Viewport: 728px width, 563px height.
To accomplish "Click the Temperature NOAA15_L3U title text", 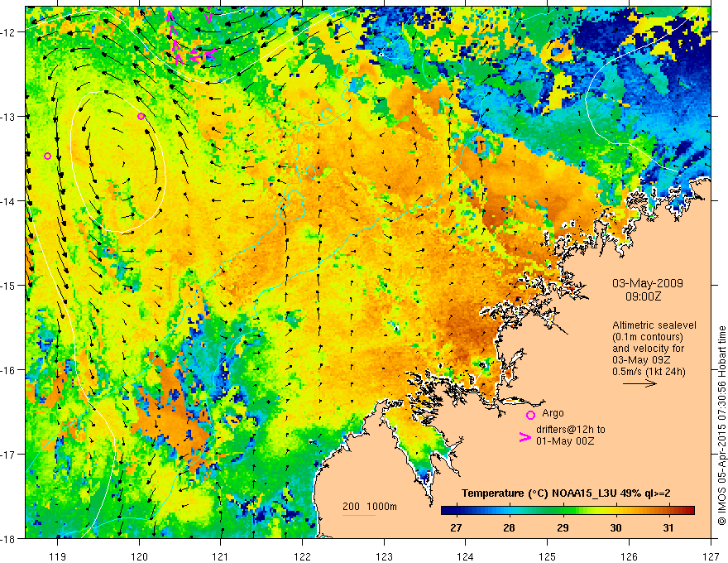I will tap(566, 493).
